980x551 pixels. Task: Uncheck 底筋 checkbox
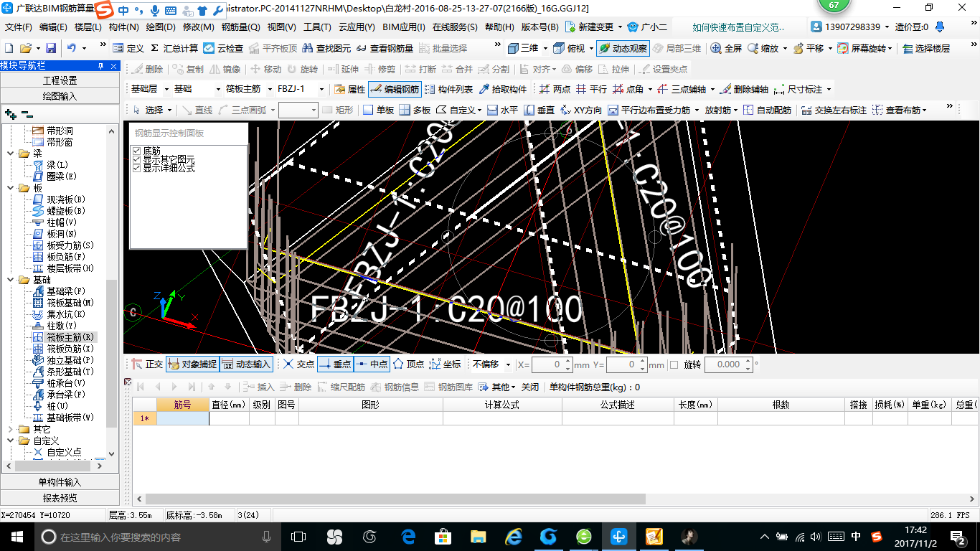point(136,151)
